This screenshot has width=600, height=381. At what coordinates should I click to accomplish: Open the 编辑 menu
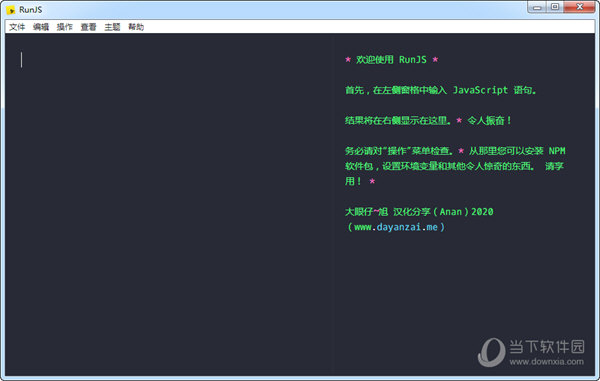tap(41, 27)
